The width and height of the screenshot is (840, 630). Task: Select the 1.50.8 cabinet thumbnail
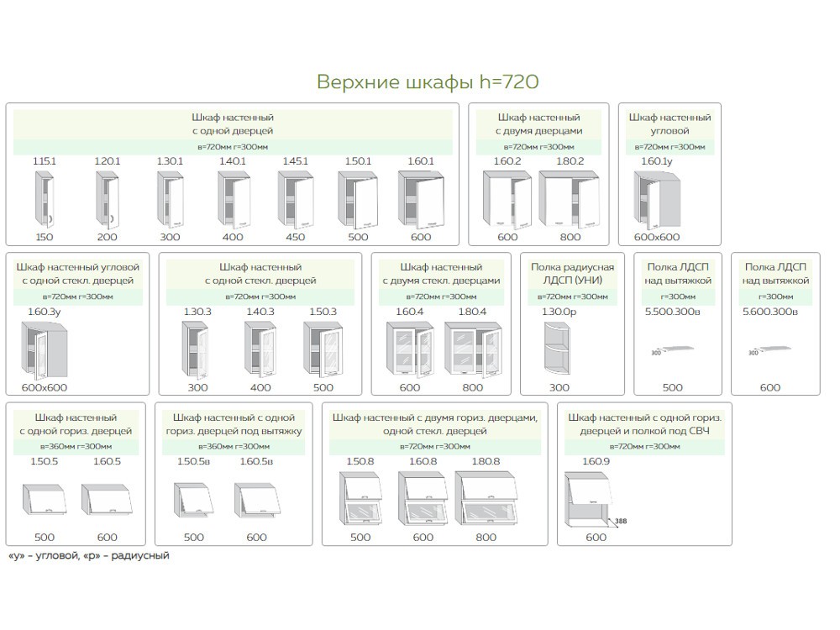click(360, 499)
